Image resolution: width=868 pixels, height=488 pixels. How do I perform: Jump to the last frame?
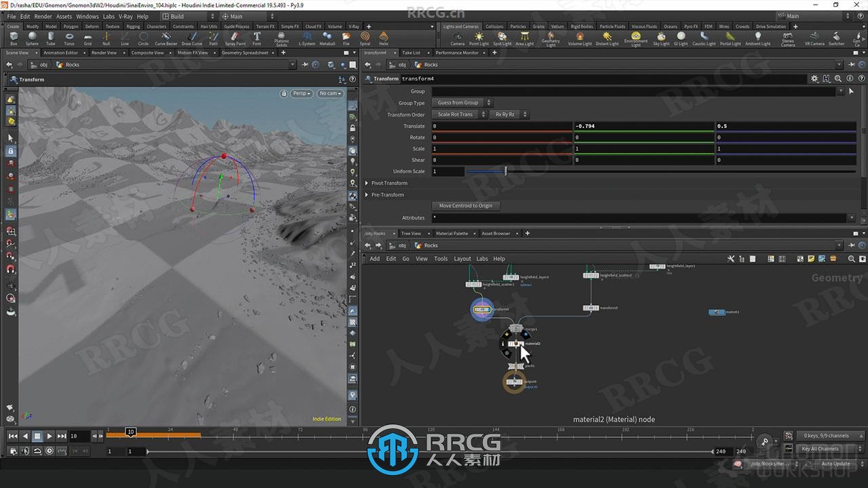point(62,436)
